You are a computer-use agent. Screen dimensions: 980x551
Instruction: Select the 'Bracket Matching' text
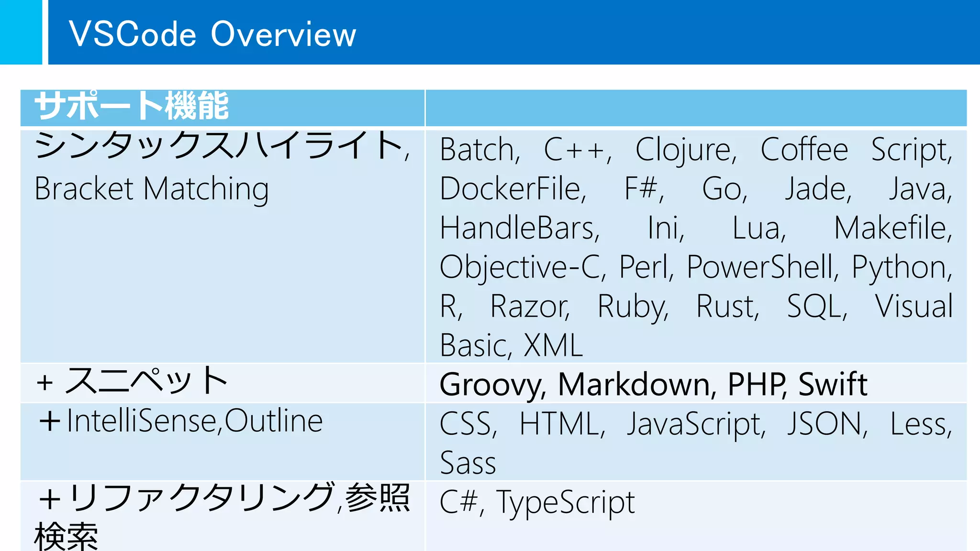[152, 188]
